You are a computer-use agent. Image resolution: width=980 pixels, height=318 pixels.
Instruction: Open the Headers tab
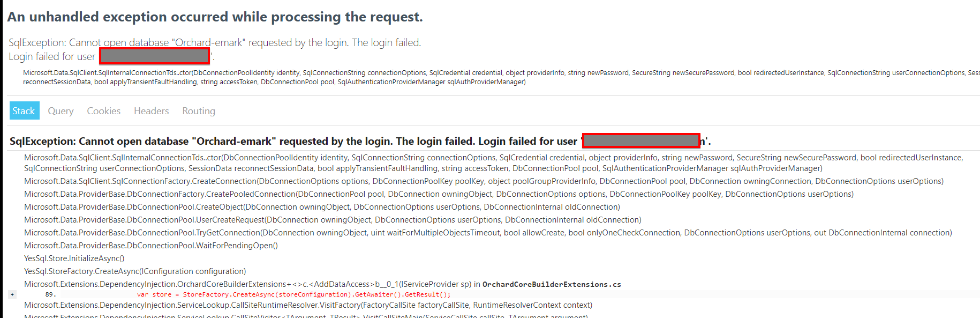[151, 110]
